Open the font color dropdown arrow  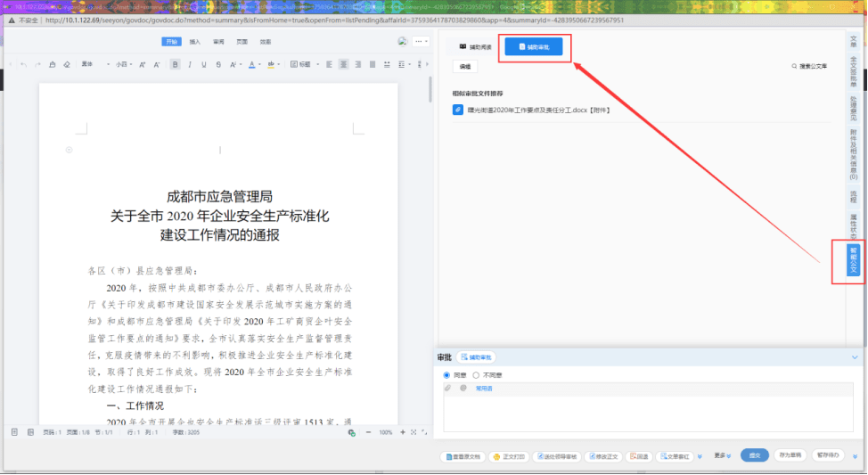(259, 65)
